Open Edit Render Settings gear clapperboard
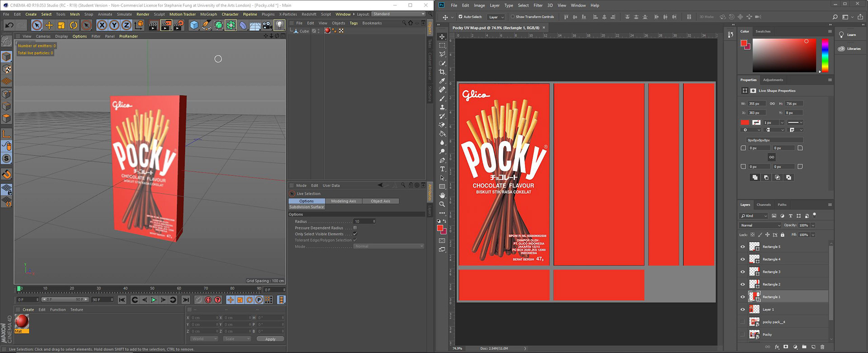Image resolution: width=868 pixels, height=353 pixels. [179, 25]
